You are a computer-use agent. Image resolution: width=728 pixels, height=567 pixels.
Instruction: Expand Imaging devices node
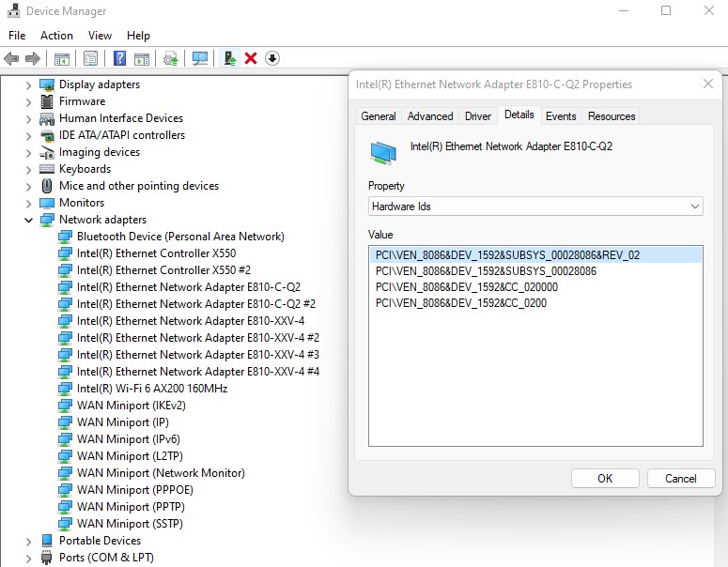coord(29,153)
